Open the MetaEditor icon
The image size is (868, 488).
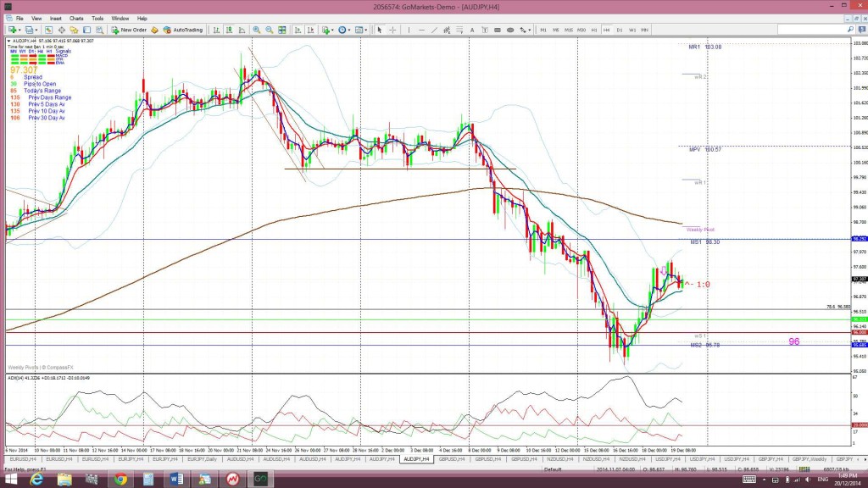pos(154,30)
